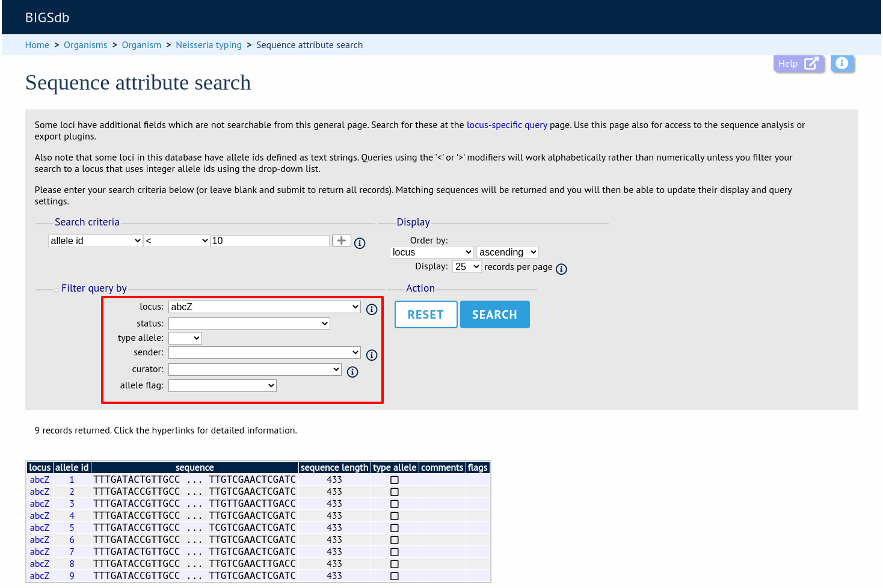Click info icon beside search criteria row
883x588 pixels.
click(x=360, y=243)
